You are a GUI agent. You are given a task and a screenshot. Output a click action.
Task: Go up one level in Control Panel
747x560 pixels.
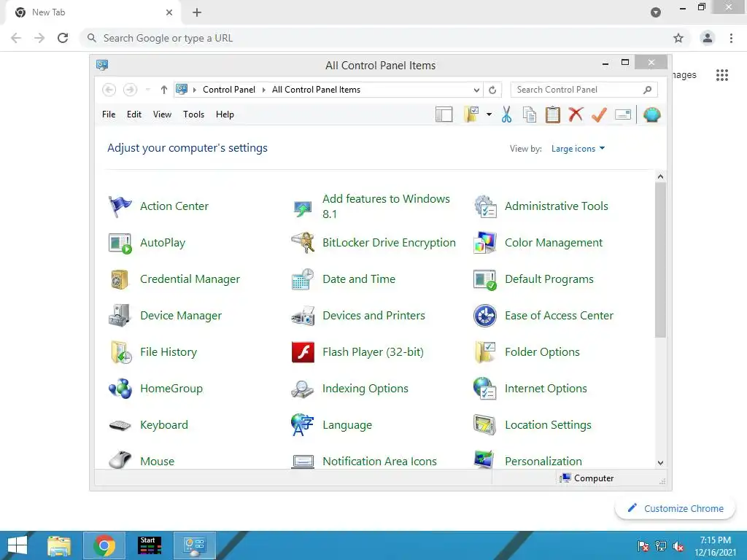pos(164,90)
